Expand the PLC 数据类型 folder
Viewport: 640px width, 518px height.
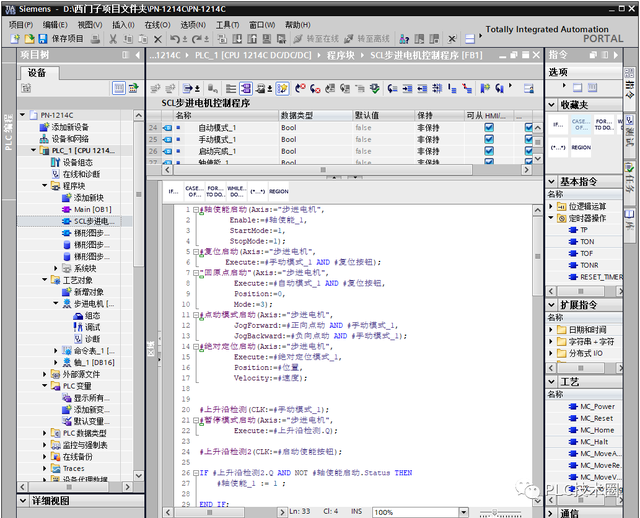[44, 433]
